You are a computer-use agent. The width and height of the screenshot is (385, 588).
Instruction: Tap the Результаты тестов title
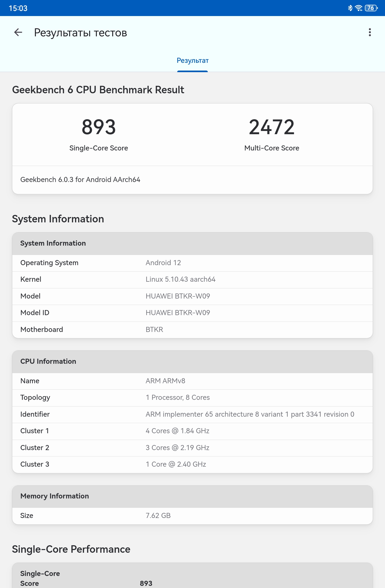pos(80,33)
